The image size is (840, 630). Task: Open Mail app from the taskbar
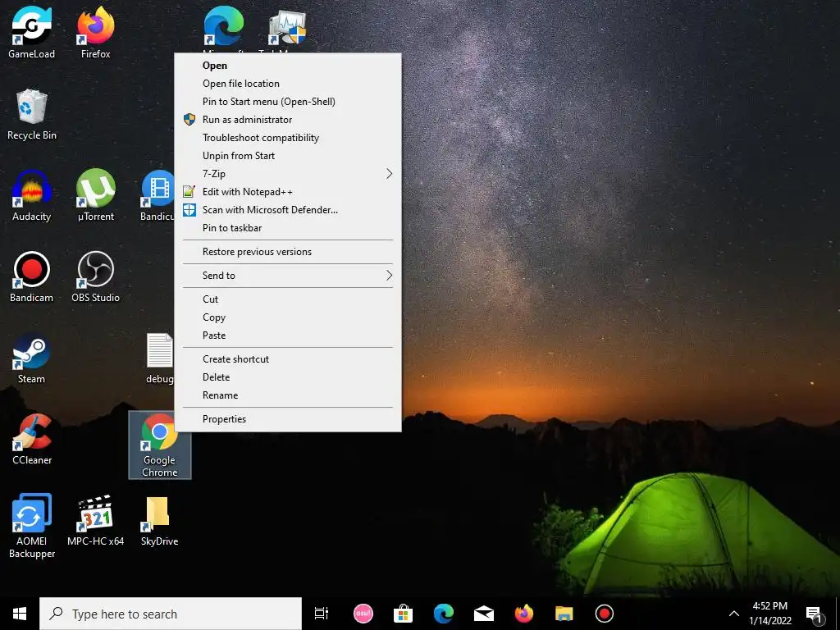pos(484,614)
